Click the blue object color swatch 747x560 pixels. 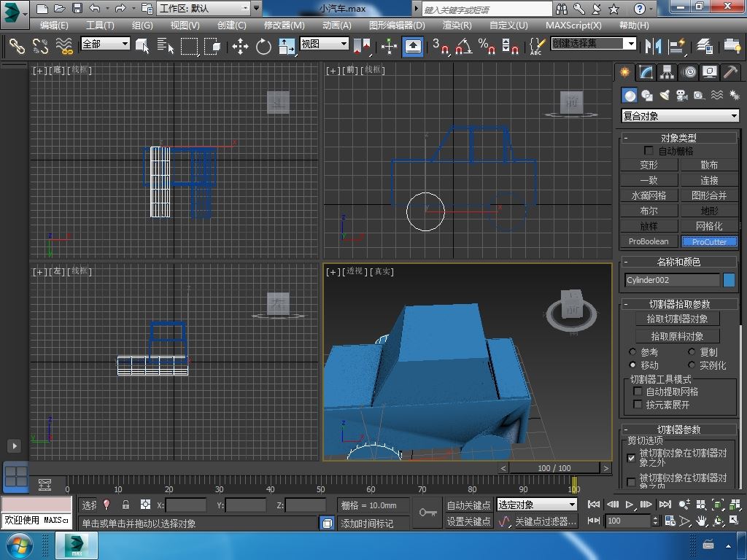[x=729, y=279]
